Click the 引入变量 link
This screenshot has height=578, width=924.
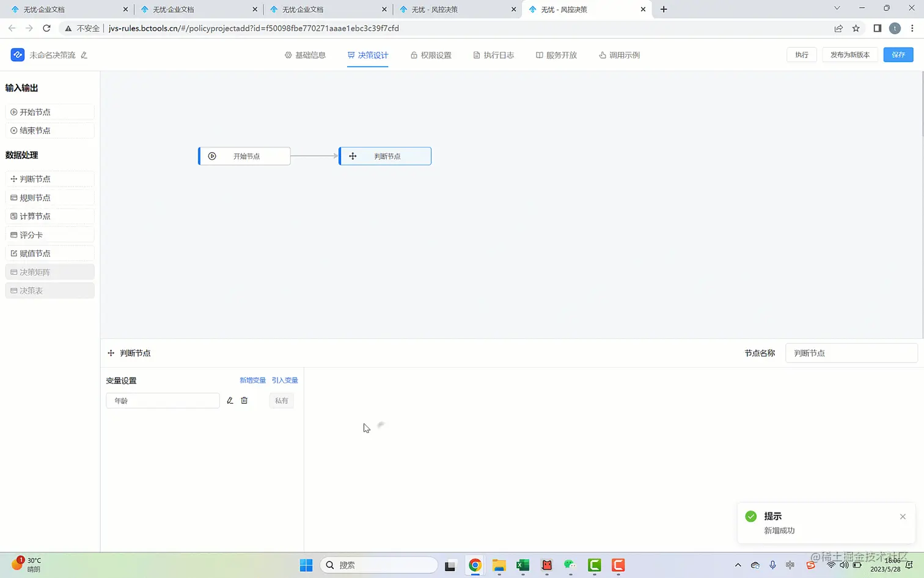coord(285,380)
